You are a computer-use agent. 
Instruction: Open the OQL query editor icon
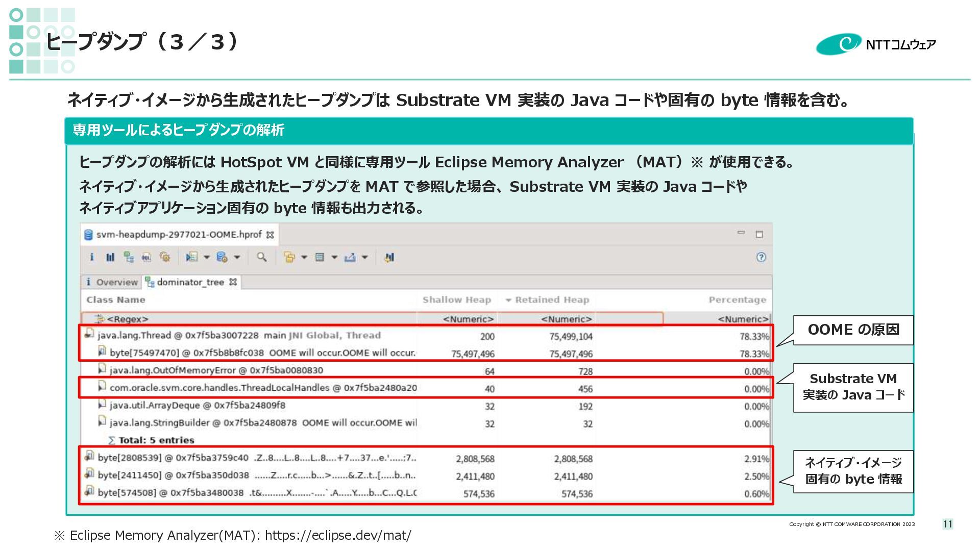(146, 257)
